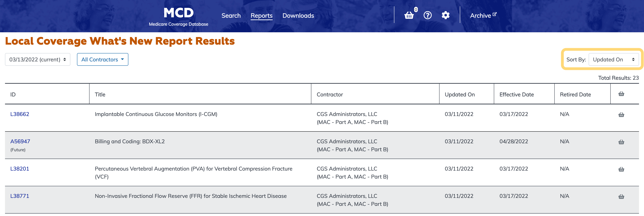This screenshot has height=216, width=644.
Task: Open document link L38662
Action: click(x=19, y=114)
